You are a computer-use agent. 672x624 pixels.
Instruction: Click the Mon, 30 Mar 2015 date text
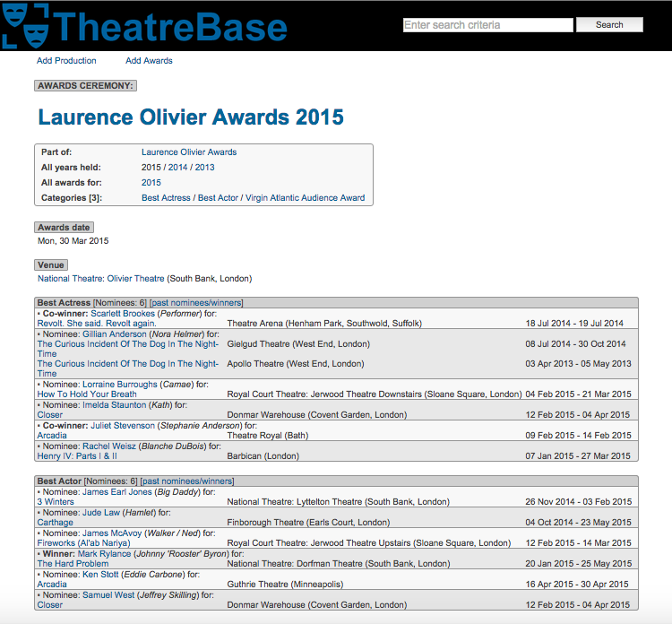click(x=73, y=240)
